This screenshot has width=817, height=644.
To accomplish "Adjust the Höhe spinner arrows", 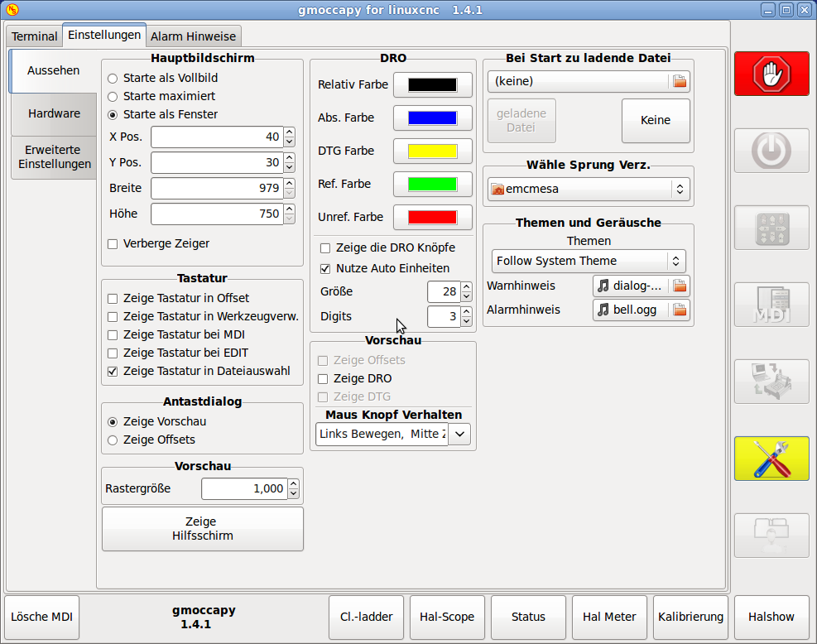I will tap(290, 214).
